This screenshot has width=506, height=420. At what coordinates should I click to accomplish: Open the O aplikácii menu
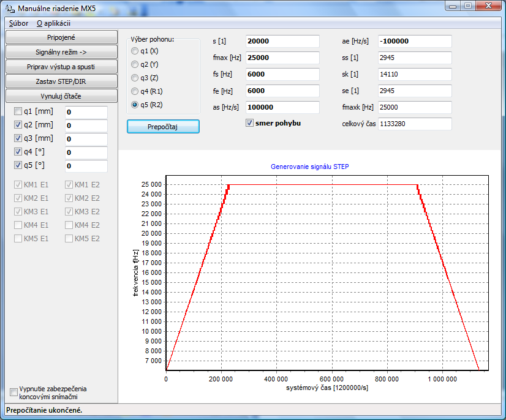pyautogui.click(x=53, y=23)
